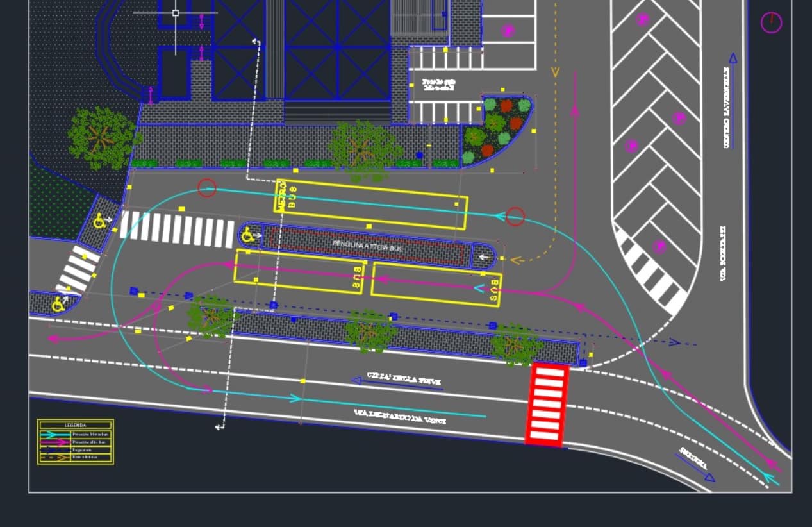Click the wheelchair symbol at the lower-left curb
Screen dimensions: 812x527
click(58, 304)
